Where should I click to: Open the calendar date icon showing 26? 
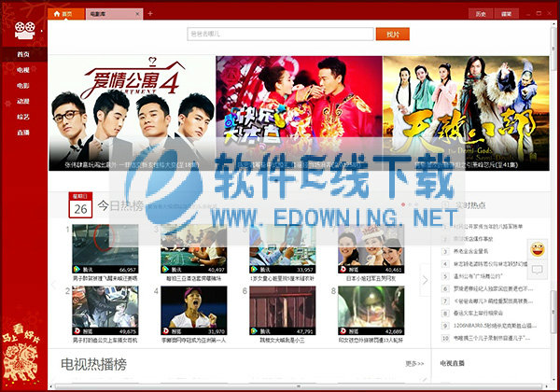coord(80,206)
